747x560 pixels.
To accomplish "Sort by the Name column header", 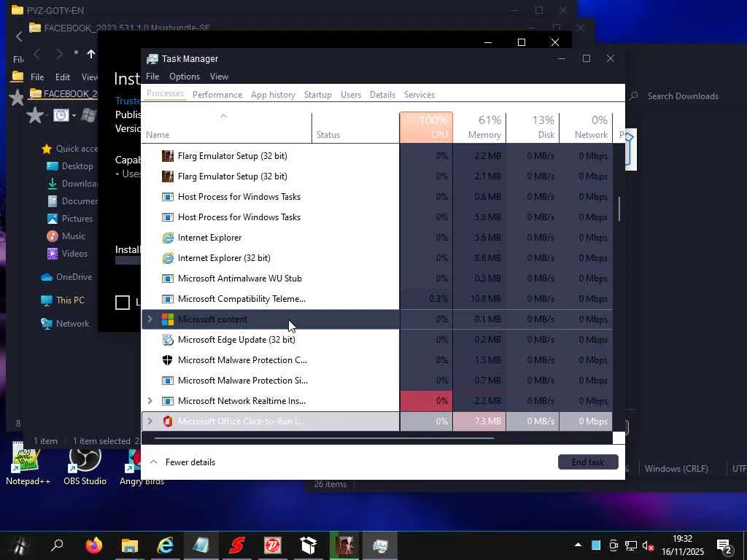I will pos(227,128).
